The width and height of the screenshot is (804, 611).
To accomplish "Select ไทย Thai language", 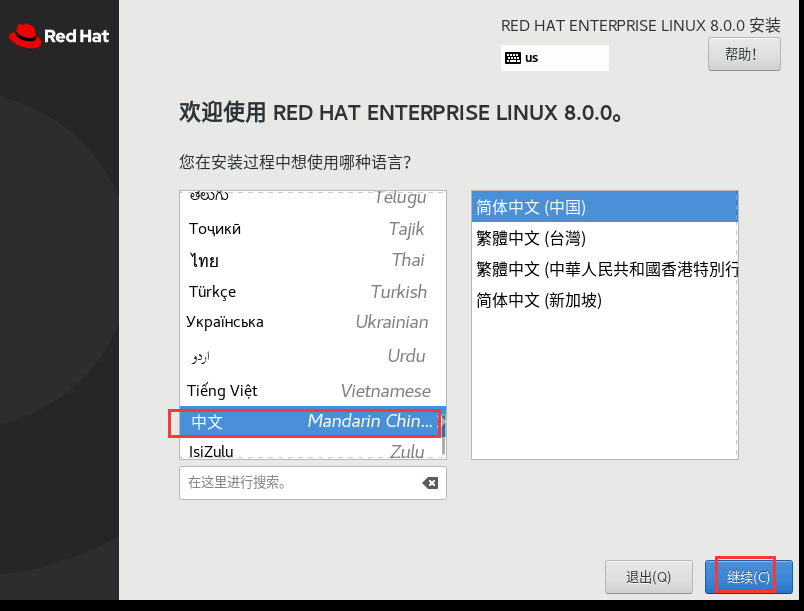I will 313,260.
